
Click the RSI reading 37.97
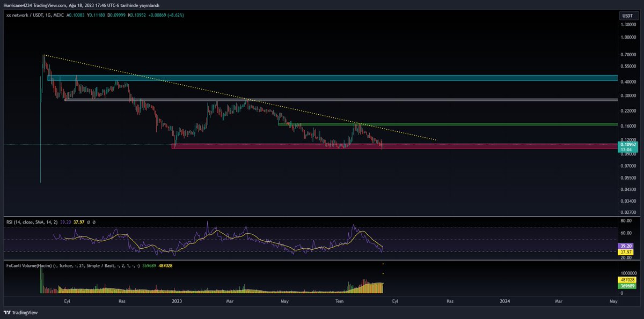click(78, 221)
